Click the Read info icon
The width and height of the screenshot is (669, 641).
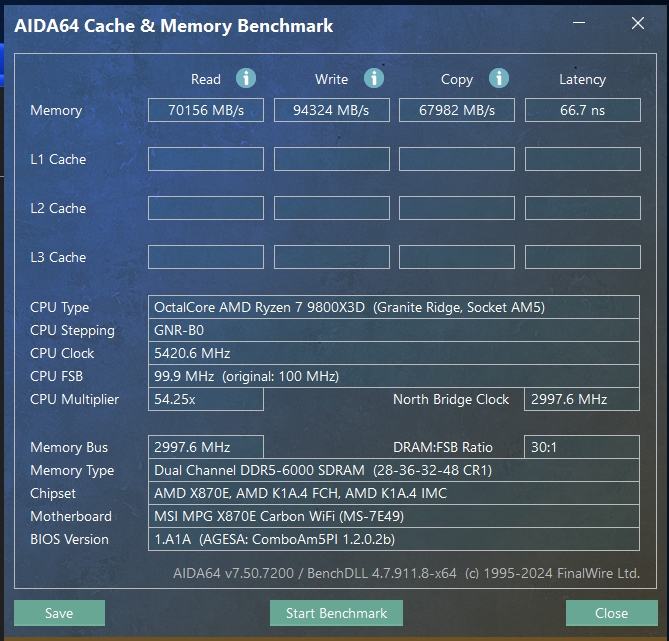(246, 79)
